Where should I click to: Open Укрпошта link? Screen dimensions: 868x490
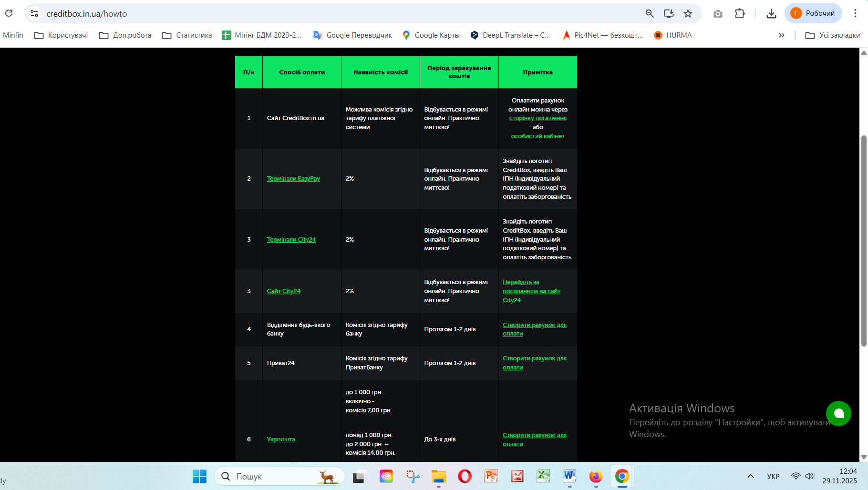coord(281,439)
